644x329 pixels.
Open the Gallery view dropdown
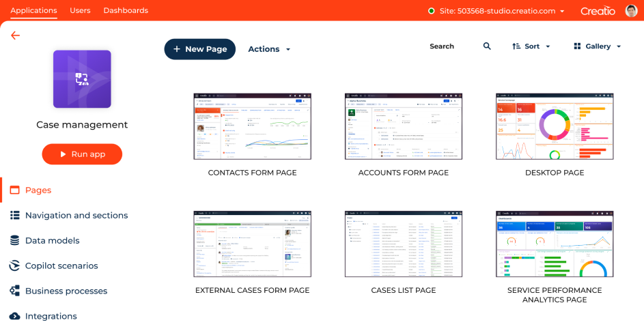tap(598, 46)
